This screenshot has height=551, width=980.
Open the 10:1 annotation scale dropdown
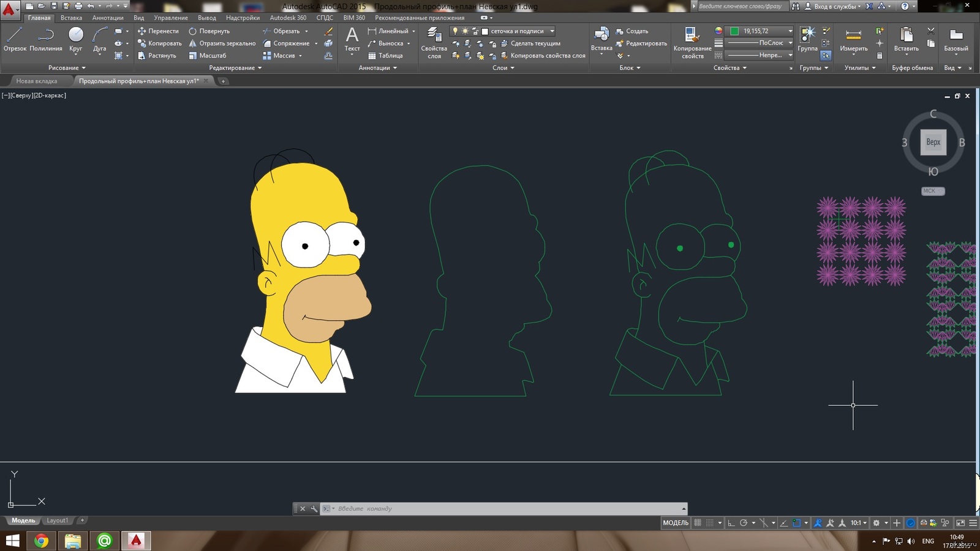tap(859, 523)
